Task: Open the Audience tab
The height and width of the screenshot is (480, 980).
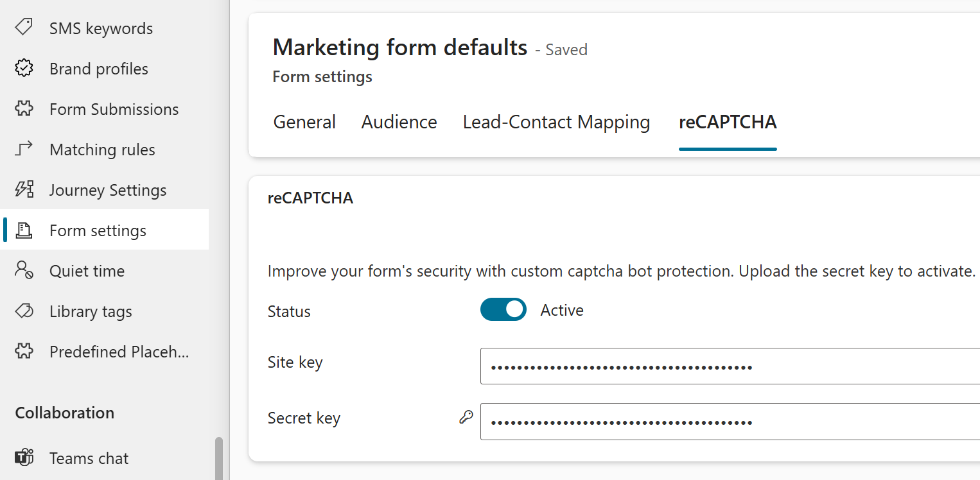Action: [399, 122]
